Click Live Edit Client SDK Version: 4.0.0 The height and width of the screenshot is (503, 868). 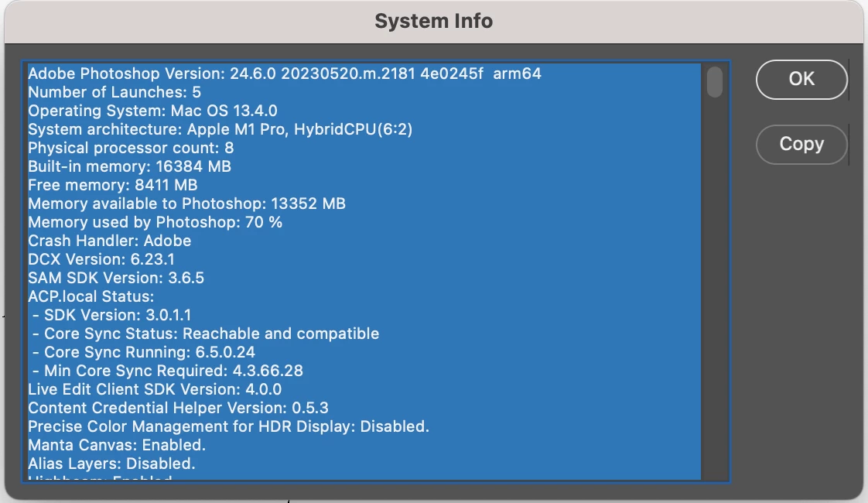(155, 389)
